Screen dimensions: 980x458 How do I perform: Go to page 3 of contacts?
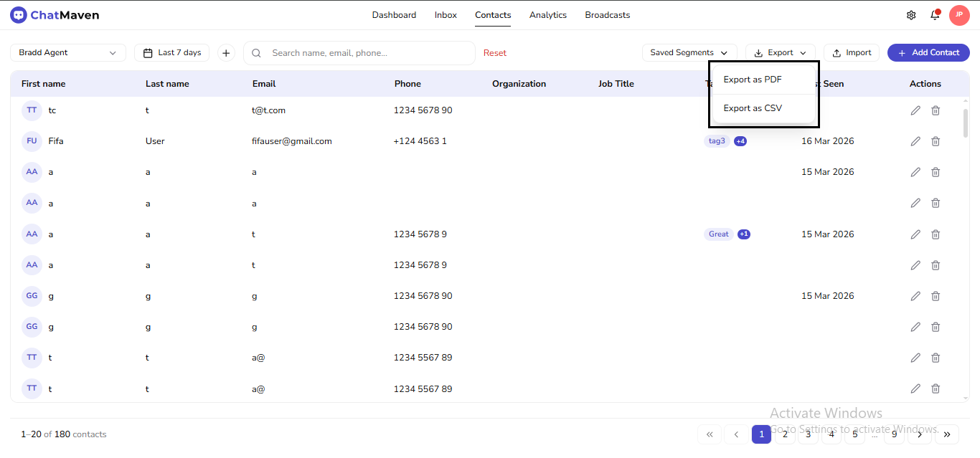click(x=808, y=434)
